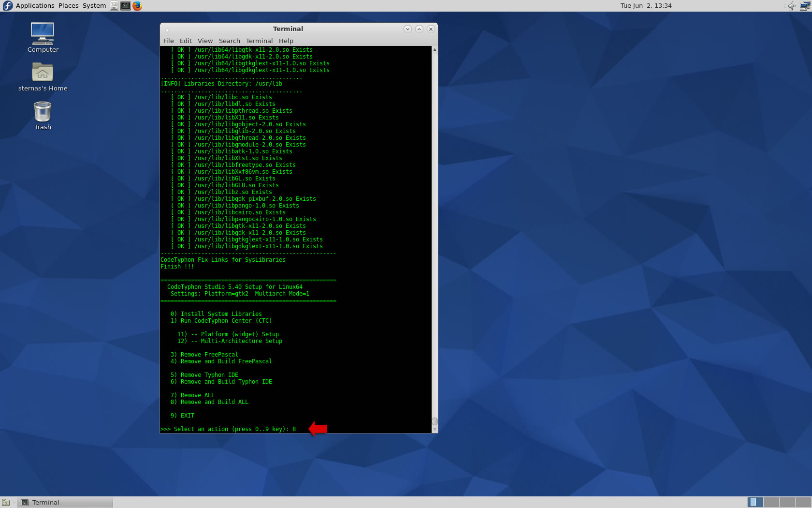Open the terminal Search menu

(229, 41)
